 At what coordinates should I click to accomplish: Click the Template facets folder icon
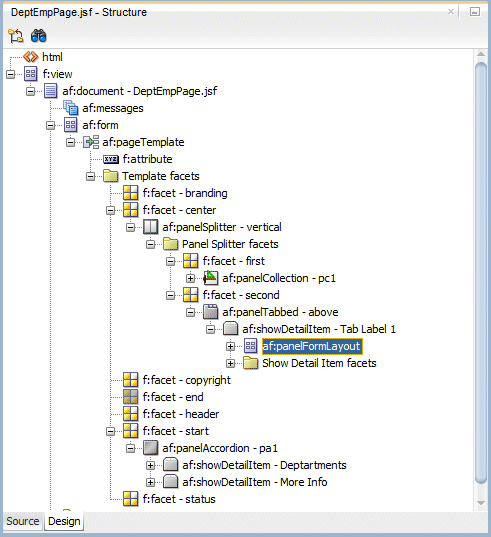[111, 176]
